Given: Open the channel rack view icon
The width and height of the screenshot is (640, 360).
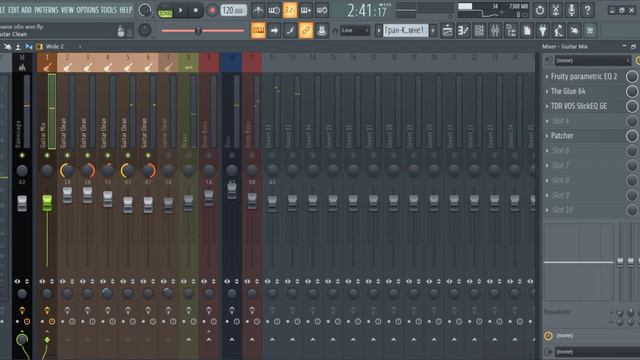Looking at the screenshot, I should click(479, 31).
